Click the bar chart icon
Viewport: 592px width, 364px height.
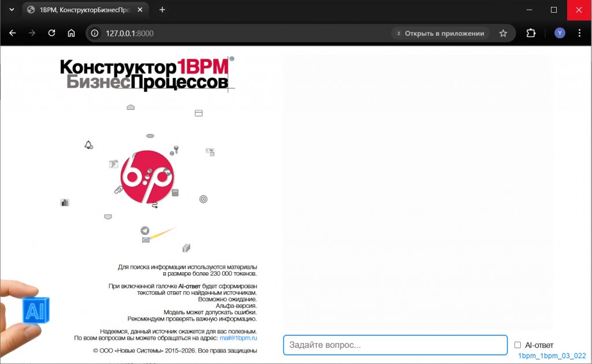(x=65, y=202)
